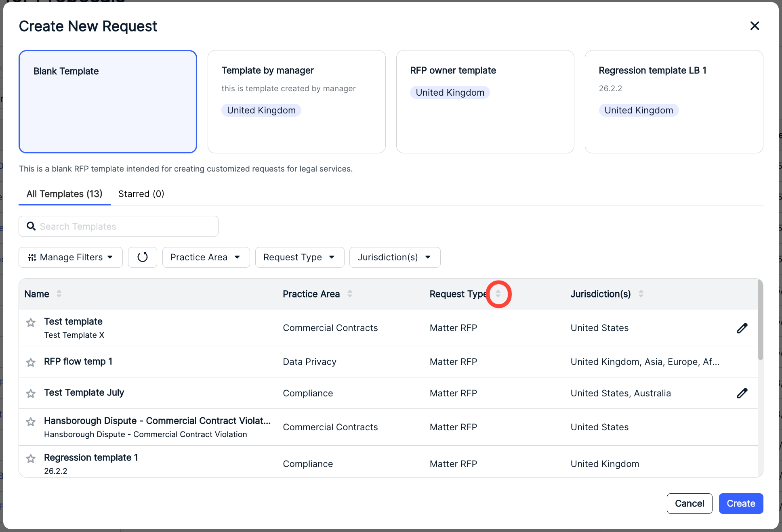Select the Hansborough Dispute template name
Image resolution: width=782 pixels, height=532 pixels.
157,421
